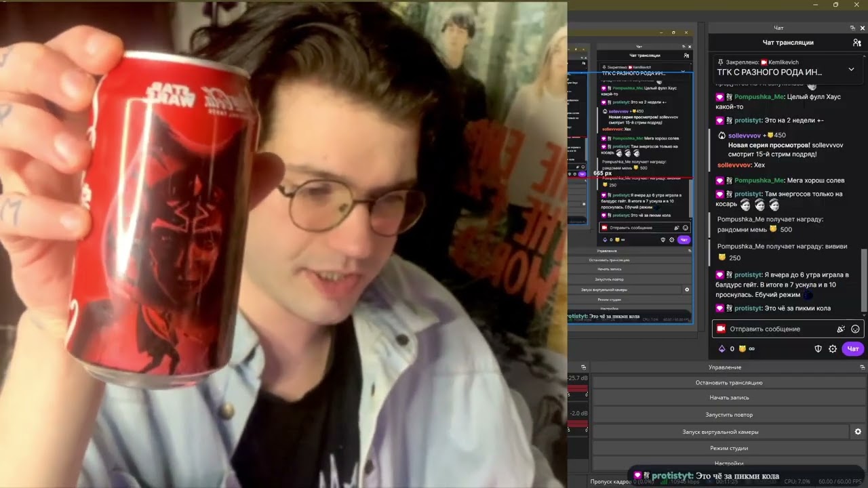Click the chat panel vertical scrollbar
Screen dimensions: 868x488
pyautogui.click(x=864, y=281)
